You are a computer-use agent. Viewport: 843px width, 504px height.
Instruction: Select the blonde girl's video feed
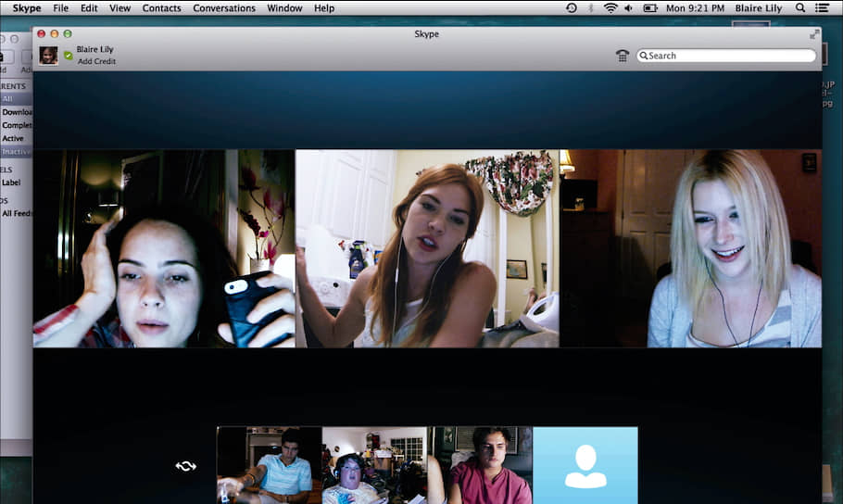click(x=691, y=248)
